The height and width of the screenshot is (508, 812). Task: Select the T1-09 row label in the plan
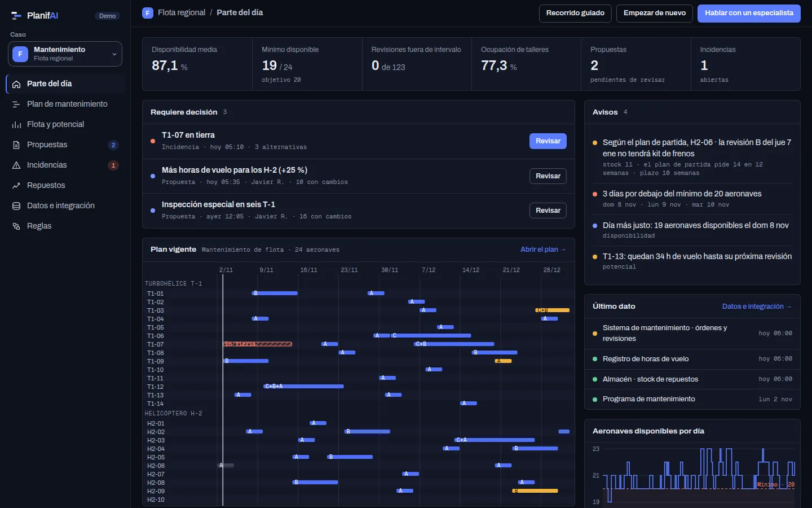[x=156, y=361]
